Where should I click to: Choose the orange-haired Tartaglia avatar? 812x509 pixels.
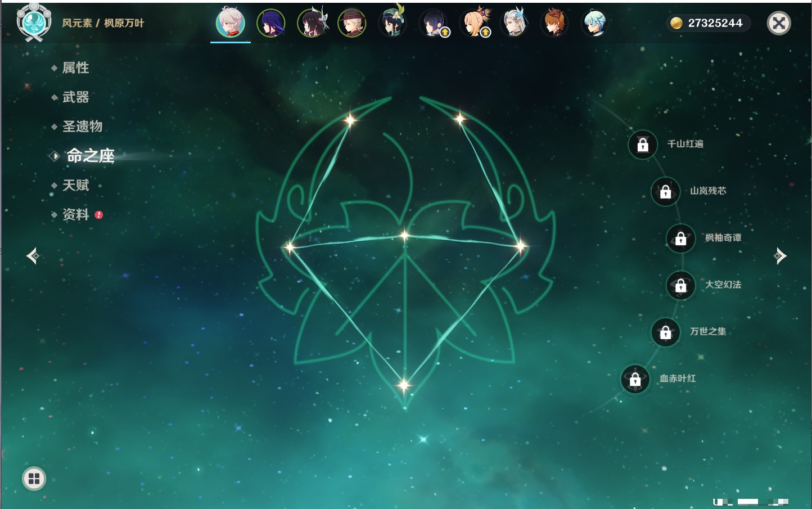click(554, 24)
